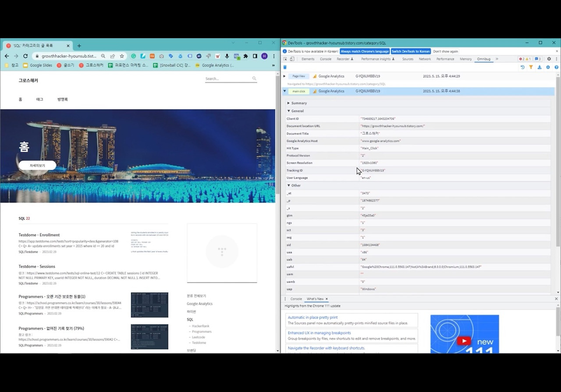Open the Recorder tab in DevTools
The image size is (561, 392).
[345, 59]
